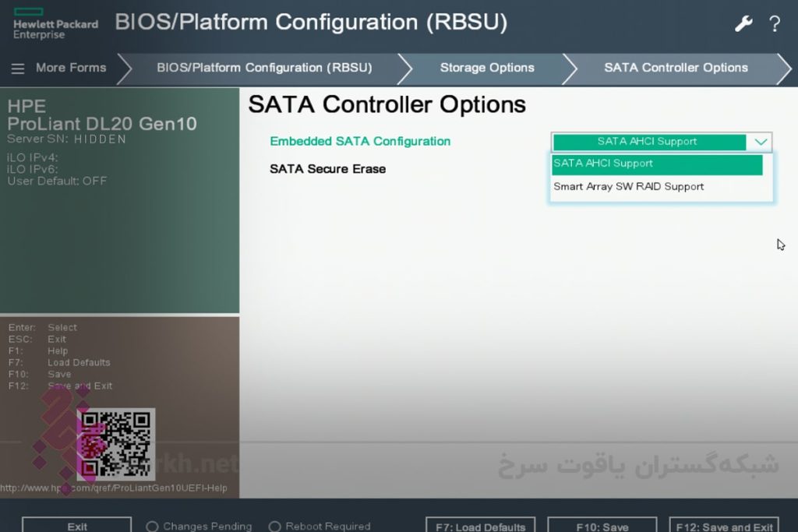Screen dimensions: 798x532
Task: Click the QR code image
Action: [115, 443]
